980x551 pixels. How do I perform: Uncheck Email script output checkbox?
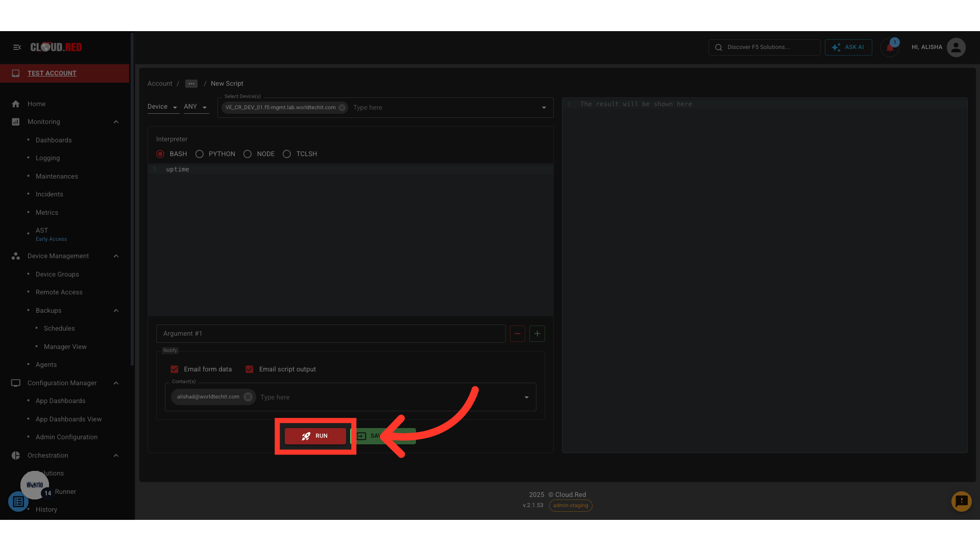pos(250,369)
